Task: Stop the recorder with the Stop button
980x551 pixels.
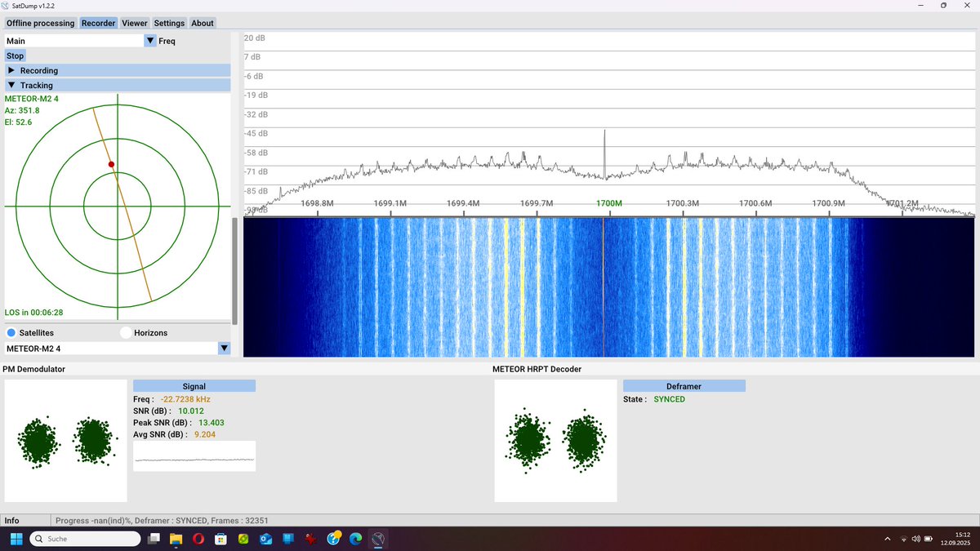Action: tap(16, 56)
